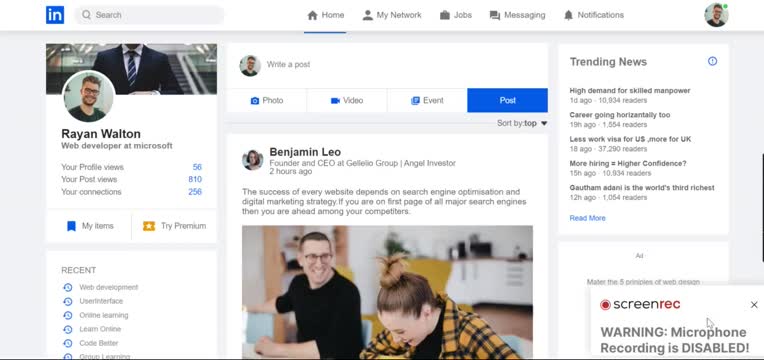Open Benjamin Leo's post image

point(387,292)
